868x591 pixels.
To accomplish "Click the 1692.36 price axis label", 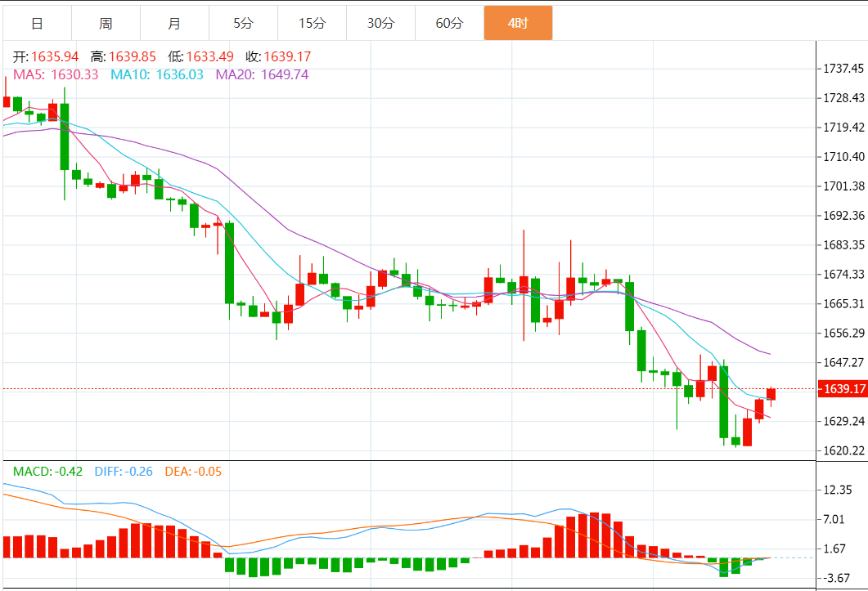I will pyautogui.click(x=843, y=215).
